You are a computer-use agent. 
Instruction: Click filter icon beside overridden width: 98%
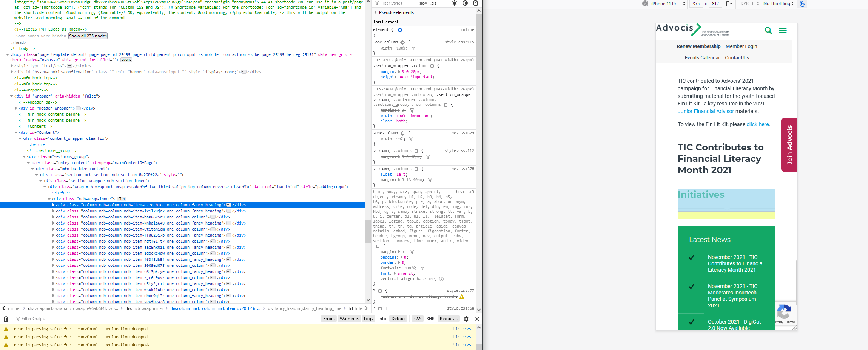(x=411, y=139)
